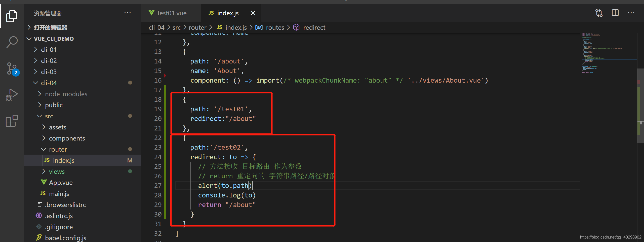Expand the assets folder

(x=44, y=127)
